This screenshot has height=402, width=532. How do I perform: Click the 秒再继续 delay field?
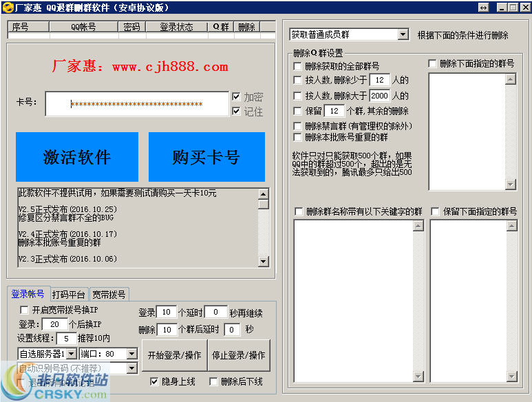pyautogui.click(x=216, y=312)
